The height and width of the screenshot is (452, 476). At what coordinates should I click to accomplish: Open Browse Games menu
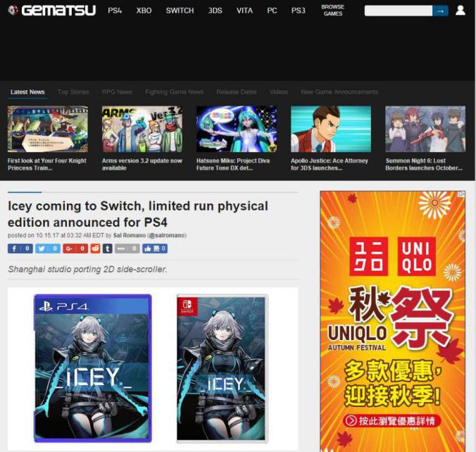(x=333, y=11)
